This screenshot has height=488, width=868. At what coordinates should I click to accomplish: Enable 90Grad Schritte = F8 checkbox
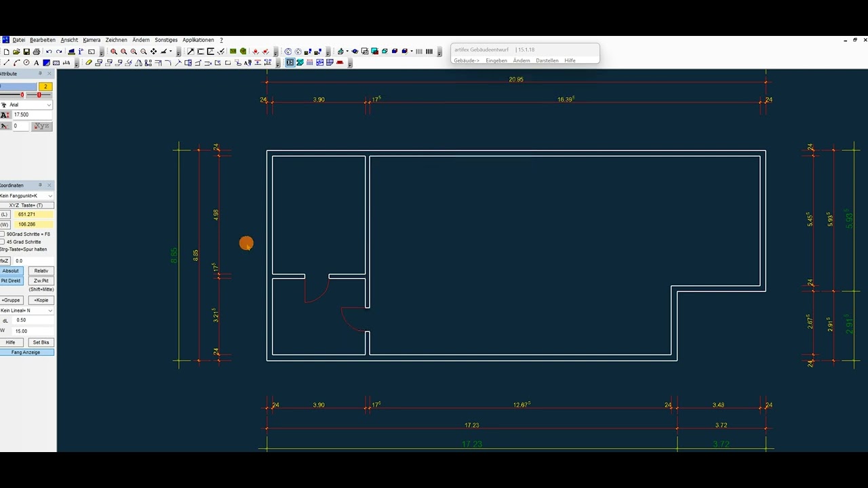coord(2,234)
